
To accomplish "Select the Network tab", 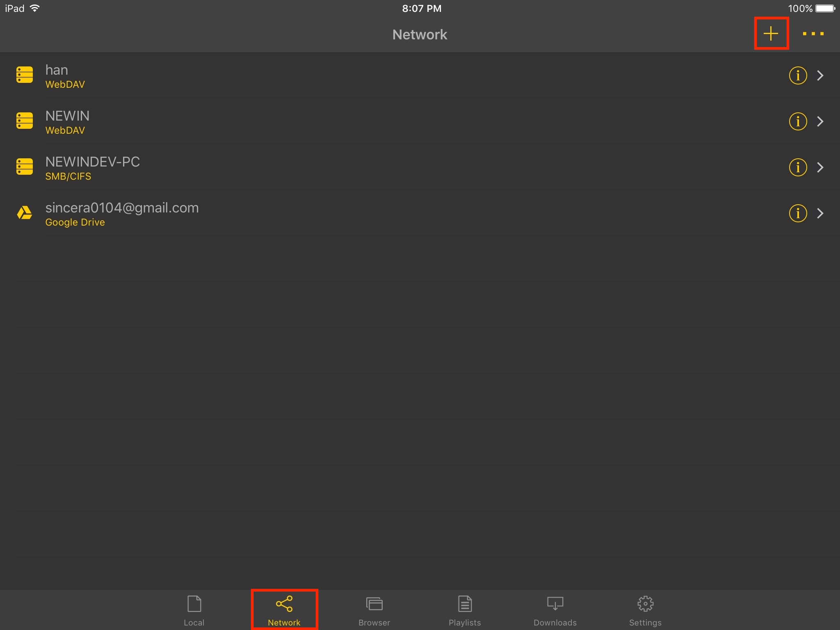I will [284, 611].
